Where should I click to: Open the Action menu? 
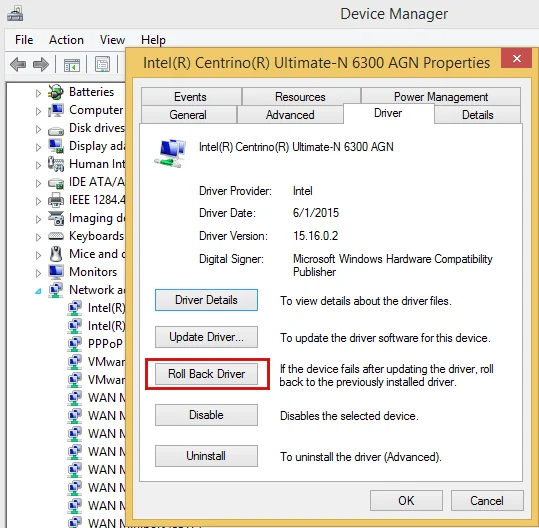[x=66, y=40]
